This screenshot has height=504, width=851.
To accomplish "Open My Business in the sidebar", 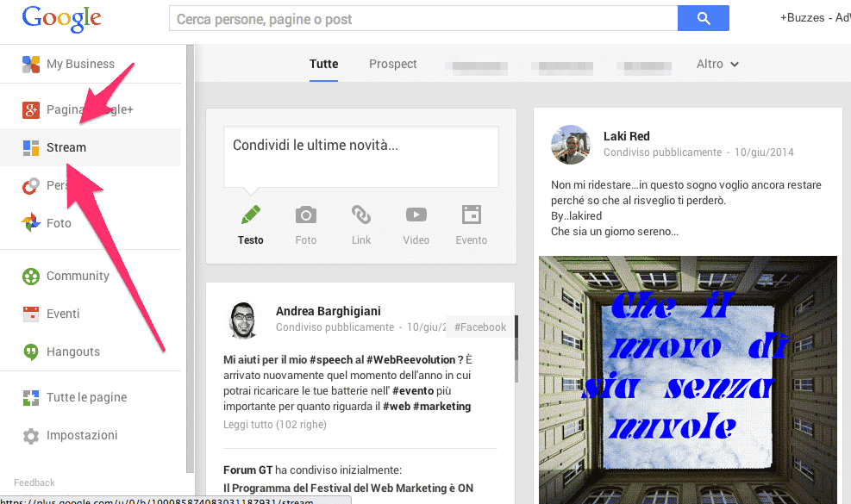I will (80, 64).
